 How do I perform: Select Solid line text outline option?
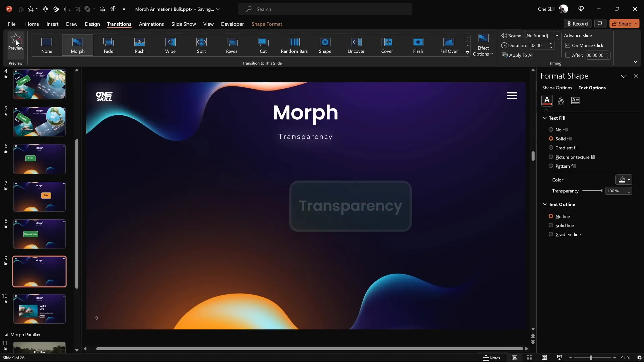click(551, 225)
